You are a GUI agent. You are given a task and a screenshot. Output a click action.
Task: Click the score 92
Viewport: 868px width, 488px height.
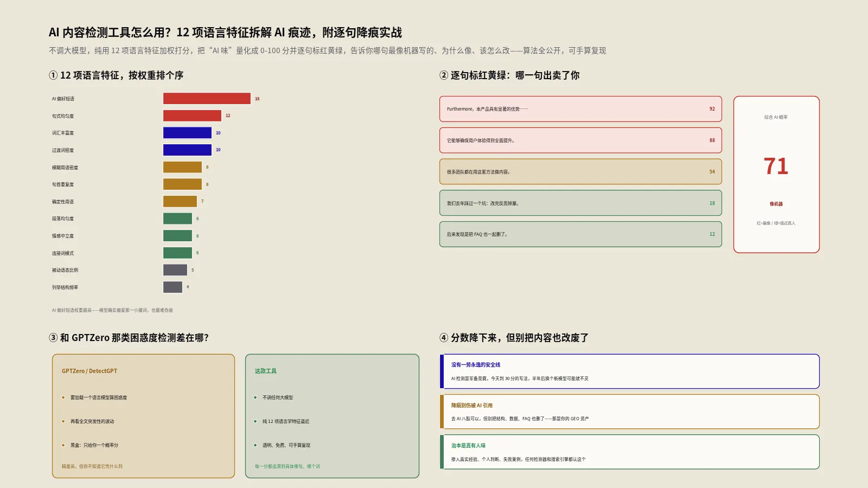pos(712,109)
